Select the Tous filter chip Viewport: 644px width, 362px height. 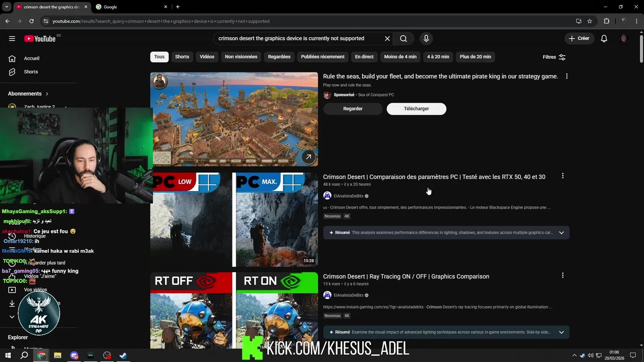tap(159, 57)
